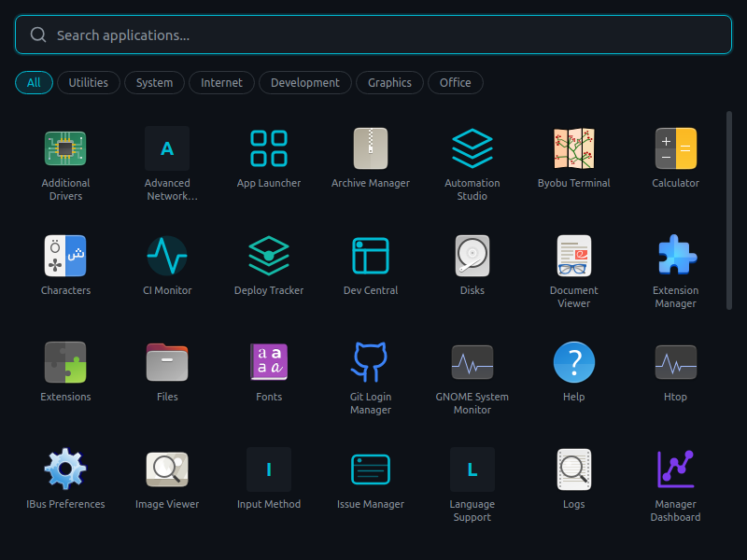Image resolution: width=747 pixels, height=560 pixels.
Task: Launch Git Login Manager
Action: pyautogui.click(x=371, y=362)
